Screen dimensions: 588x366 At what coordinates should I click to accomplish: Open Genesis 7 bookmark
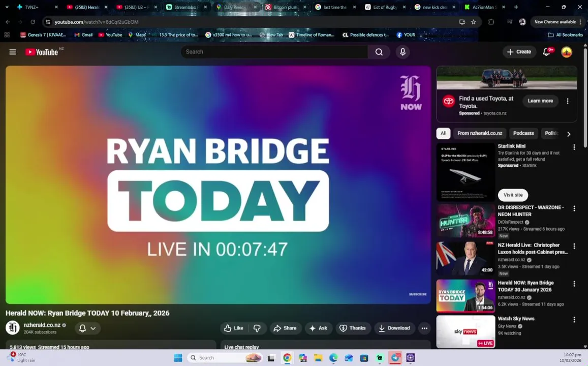coord(43,35)
